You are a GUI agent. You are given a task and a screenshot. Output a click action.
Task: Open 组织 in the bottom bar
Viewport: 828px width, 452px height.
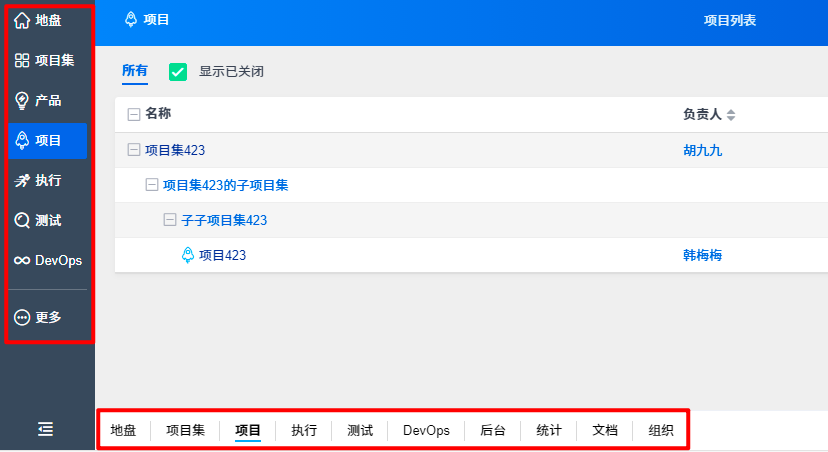point(661,430)
